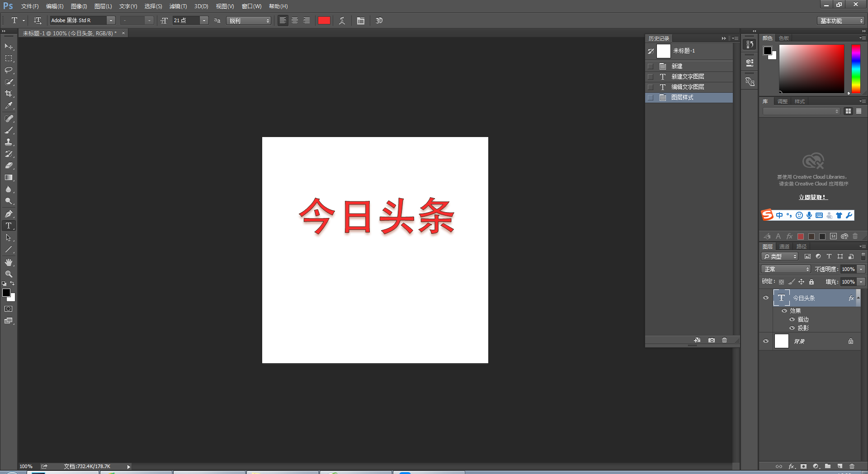The image size is (868, 474).
Task: Toggle visibility of 投影 drop shadow effect
Action: (792, 328)
